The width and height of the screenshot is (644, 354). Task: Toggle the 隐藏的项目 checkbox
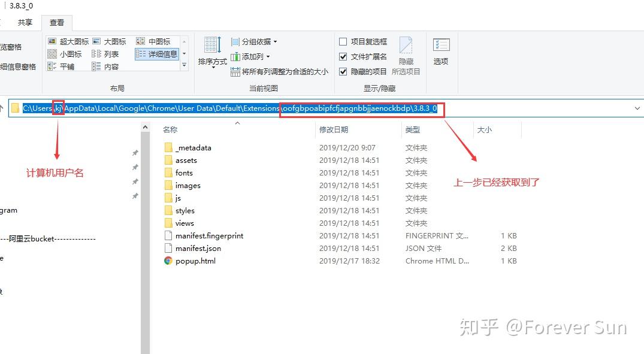pyautogui.click(x=343, y=71)
